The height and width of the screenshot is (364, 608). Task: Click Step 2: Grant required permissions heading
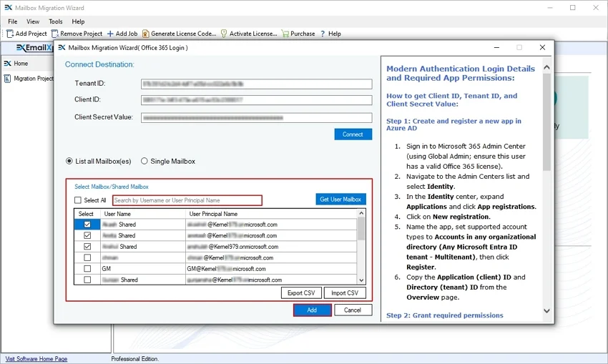point(445,315)
